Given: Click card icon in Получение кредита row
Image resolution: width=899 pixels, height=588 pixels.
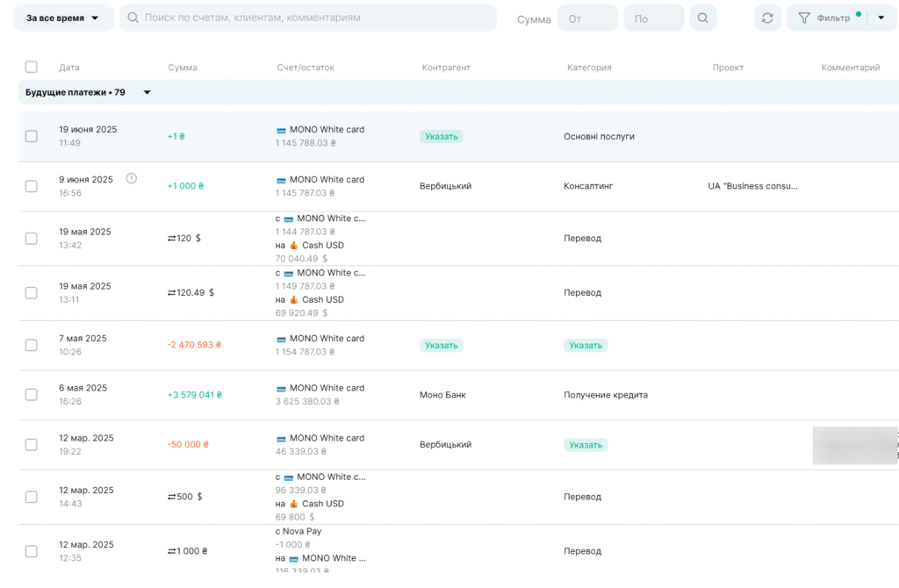Looking at the screenshot, I should 281,389.
